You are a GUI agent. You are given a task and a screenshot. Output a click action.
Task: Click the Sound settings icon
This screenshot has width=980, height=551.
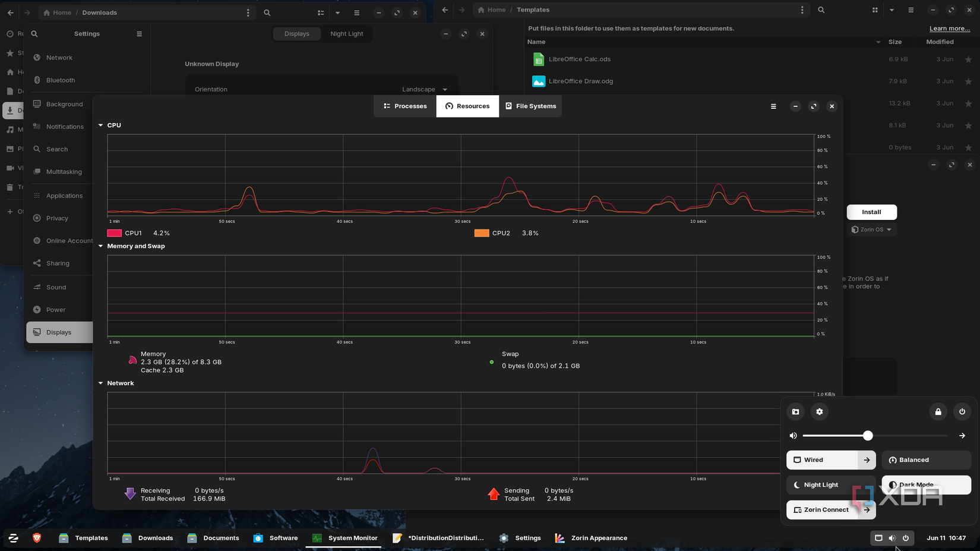click(37, 287)
